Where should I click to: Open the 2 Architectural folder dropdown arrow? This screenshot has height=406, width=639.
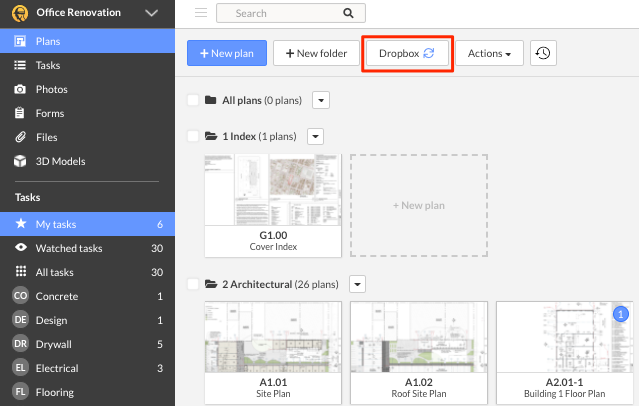[x=357, y=284]
